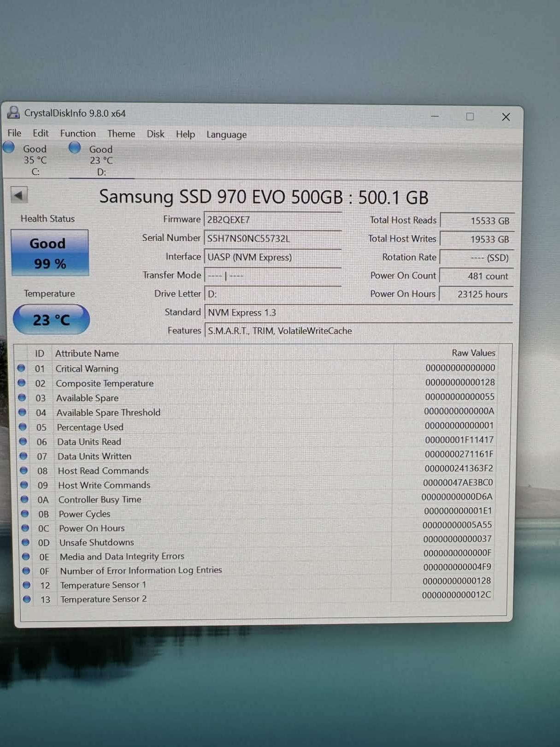This screenshot has height=747, width=560.
Task: Click the status dot for Controller Busy Time
Action: tap(25, 499)
